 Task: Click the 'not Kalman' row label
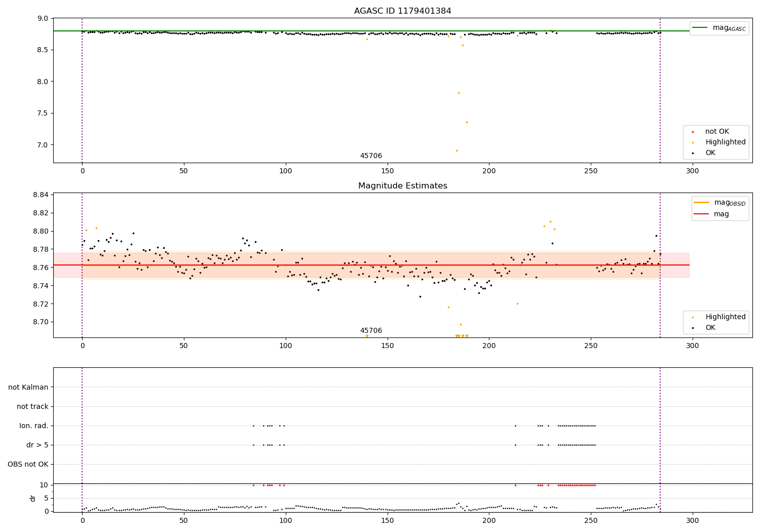(28, 388)
